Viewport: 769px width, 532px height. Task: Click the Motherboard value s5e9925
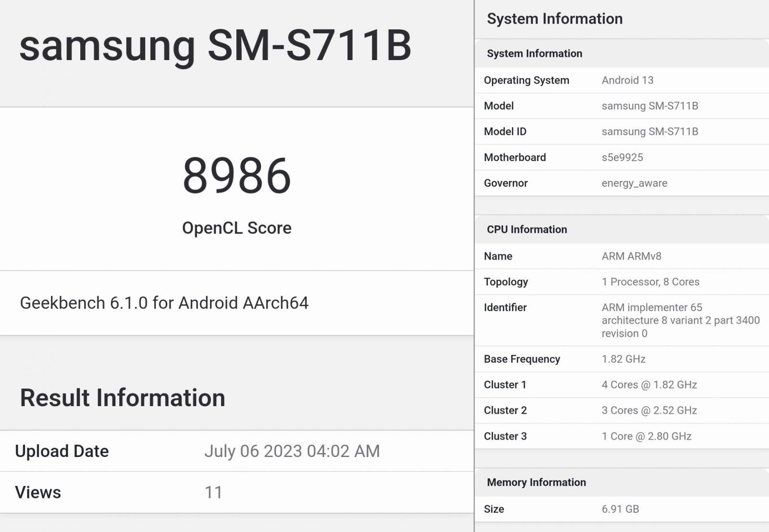pyautogui.click(x=622, y=158)
